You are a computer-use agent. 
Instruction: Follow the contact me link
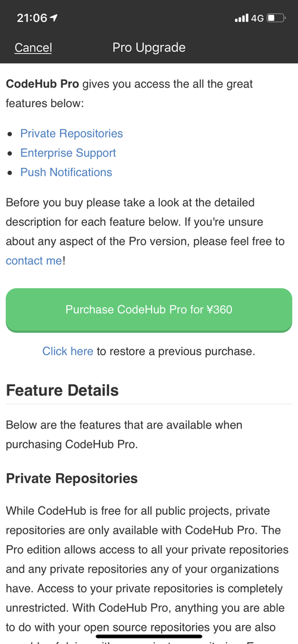(34, 260)
